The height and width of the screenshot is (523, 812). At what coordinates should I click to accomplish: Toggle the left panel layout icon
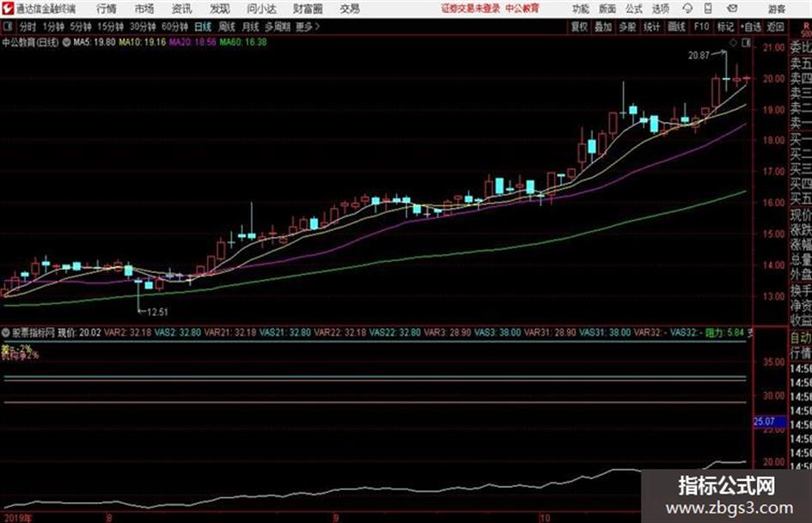pyautogui.click(x=7, y=27)
